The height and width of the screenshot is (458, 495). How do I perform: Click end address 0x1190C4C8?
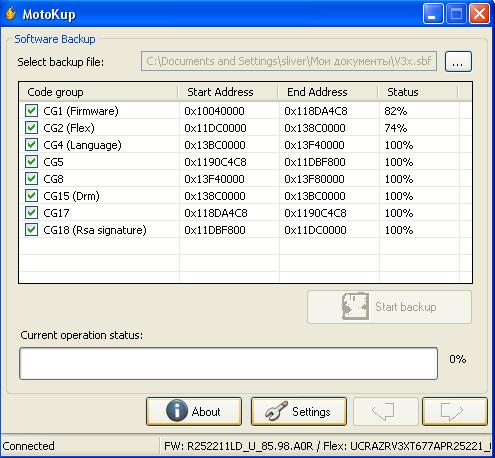pos(315,213)
